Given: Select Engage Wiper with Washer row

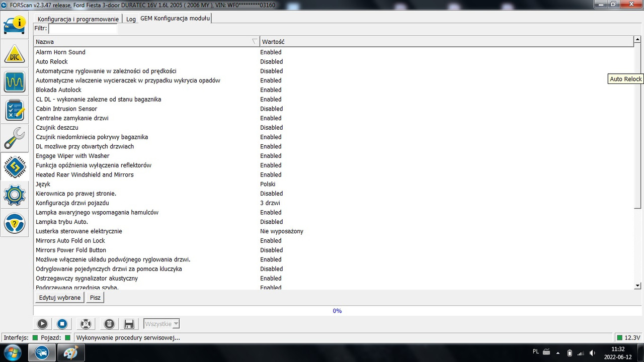Looking at the screenshot, I should point(334,156).
